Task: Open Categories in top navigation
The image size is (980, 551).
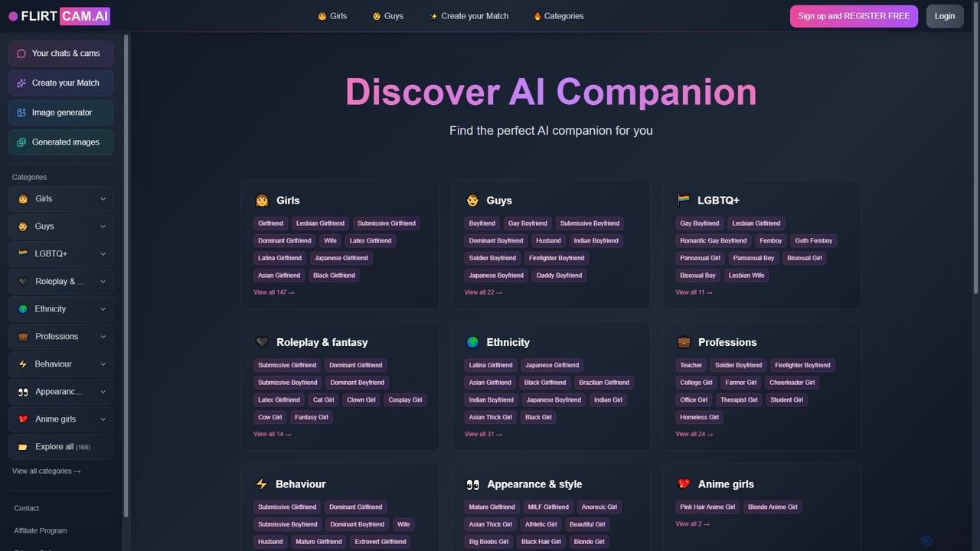Action: (558, 16)
